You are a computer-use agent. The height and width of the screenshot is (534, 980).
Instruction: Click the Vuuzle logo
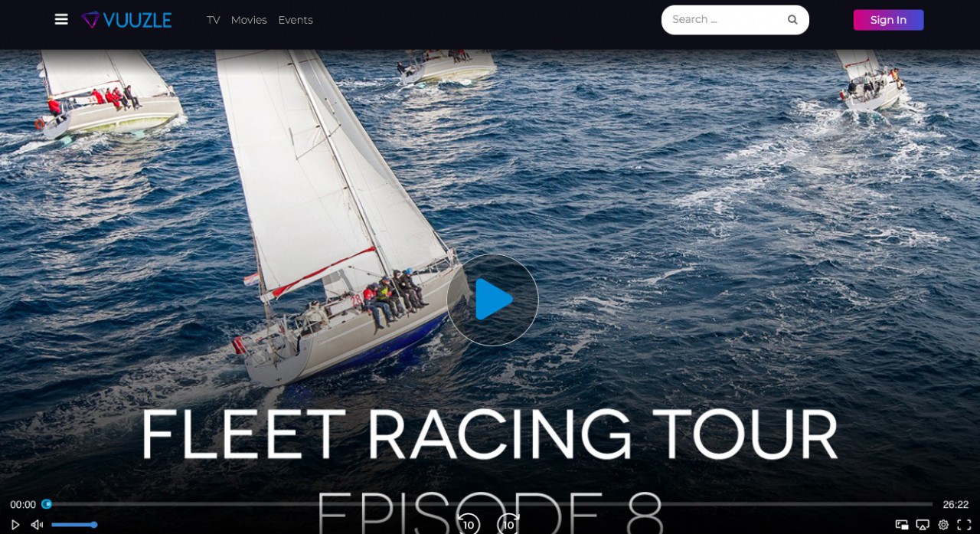pyautogui.click(x=126, y=20)
